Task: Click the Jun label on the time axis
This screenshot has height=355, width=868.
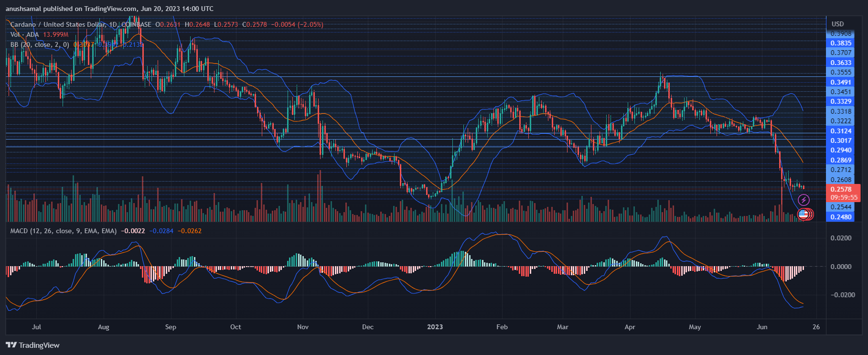Action: click(x=762, y=327)
